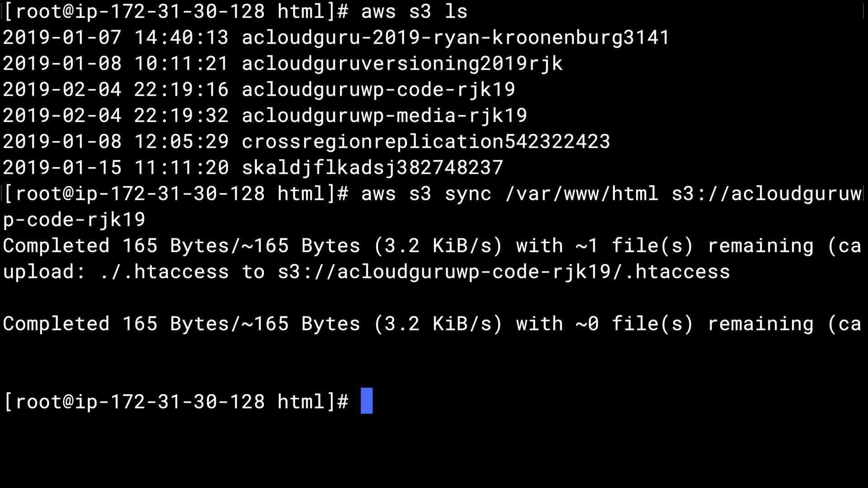Click the acloudguruwp-code-rjk19 bucket in listing
The width and height of the screenshot is (868, 488).
click(378, 89)
